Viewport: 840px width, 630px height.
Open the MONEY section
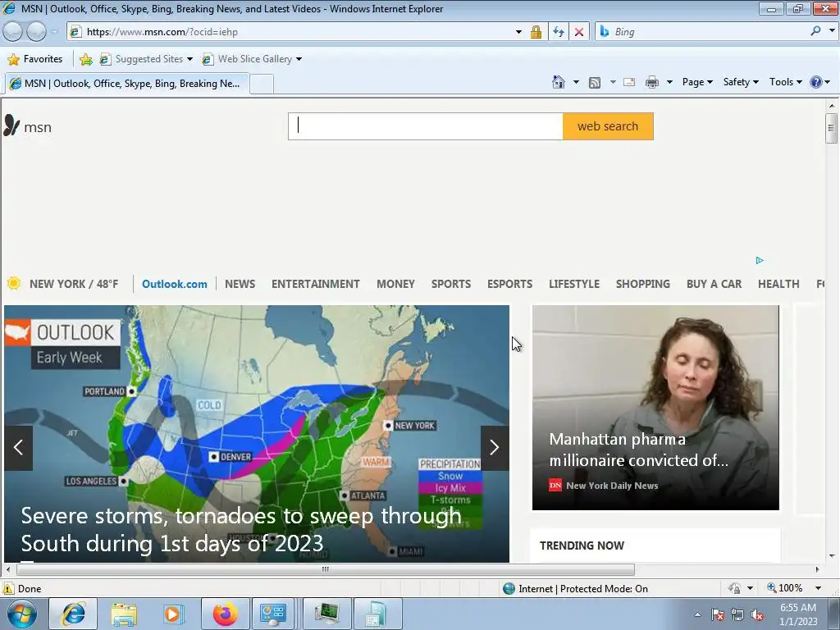(x=395, y=284)
